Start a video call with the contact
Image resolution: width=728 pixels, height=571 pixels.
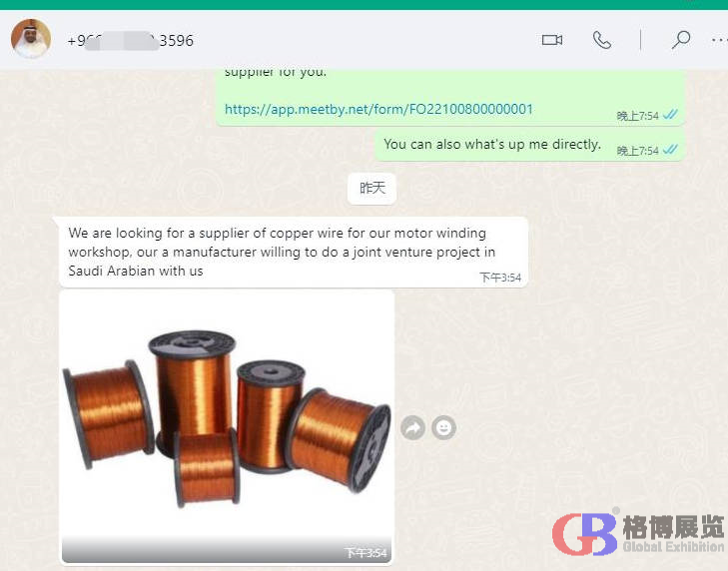552,40
